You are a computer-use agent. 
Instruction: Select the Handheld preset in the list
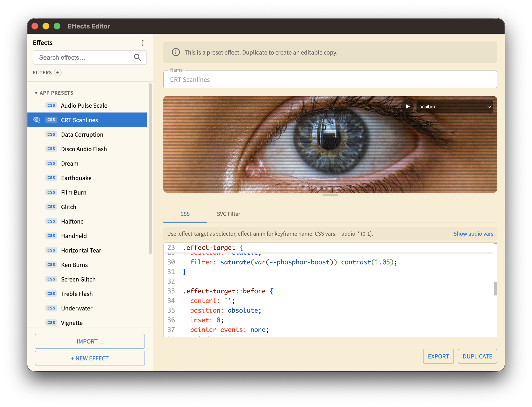[x=74, y=236]
